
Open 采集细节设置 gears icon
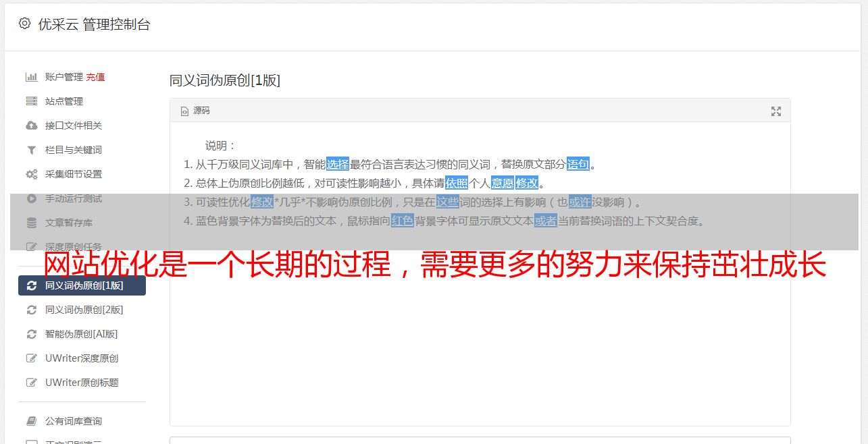[31, 174]
